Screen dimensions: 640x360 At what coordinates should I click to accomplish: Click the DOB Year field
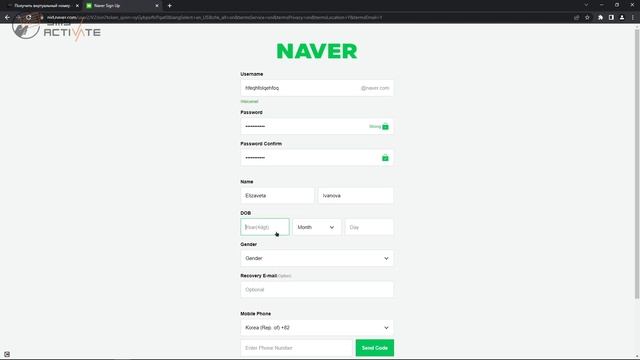(x=264, y=227)
